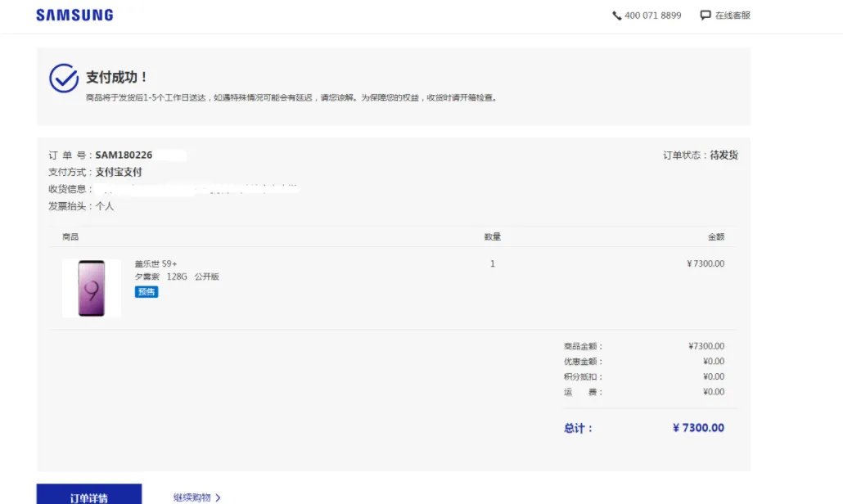Expand 继续购物 using its chevron arrow
Viewport: 843px width, 504px height.
click(x=219, y=497)
